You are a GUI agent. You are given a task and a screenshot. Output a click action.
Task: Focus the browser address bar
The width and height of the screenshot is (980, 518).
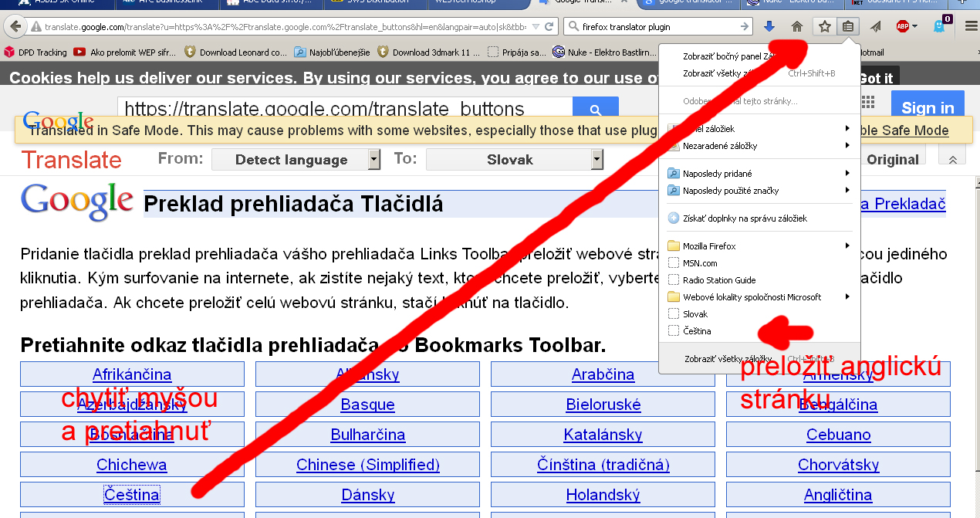[x=286, y=26]
